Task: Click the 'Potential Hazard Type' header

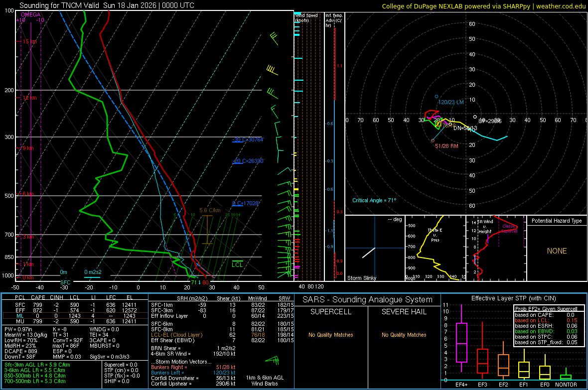Action: coord(557,221)
